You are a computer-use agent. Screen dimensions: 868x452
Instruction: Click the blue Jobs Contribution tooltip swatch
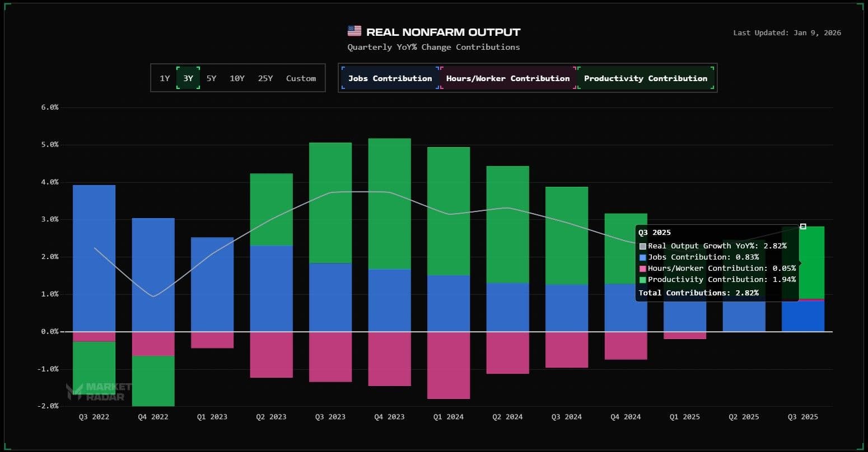643,257
